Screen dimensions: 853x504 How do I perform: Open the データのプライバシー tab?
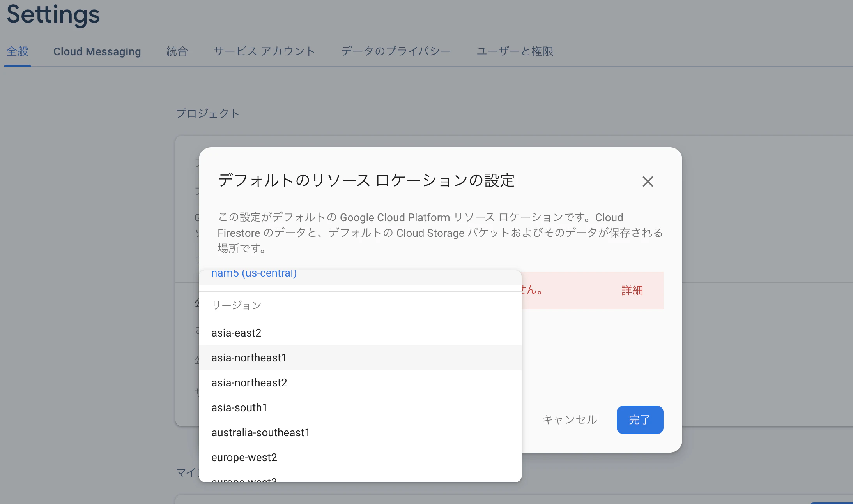coord(396,51)
